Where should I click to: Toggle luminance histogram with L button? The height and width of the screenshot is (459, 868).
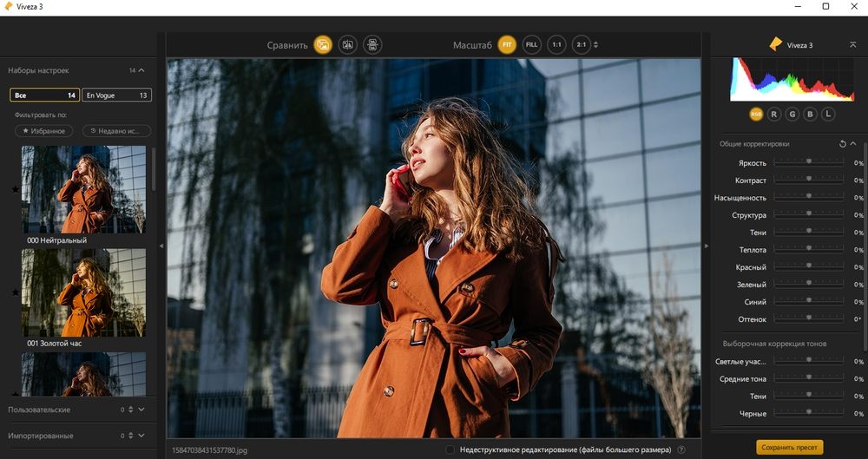pos(828,114)
